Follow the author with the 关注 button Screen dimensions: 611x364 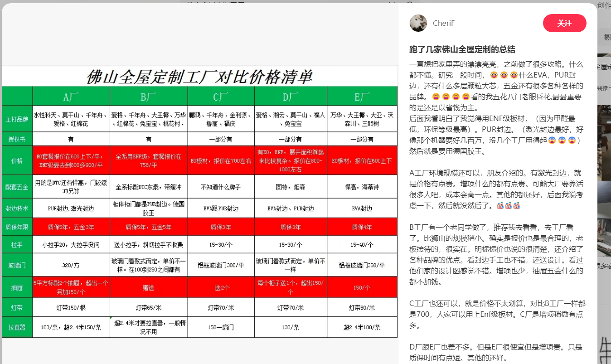pos(564,23)
